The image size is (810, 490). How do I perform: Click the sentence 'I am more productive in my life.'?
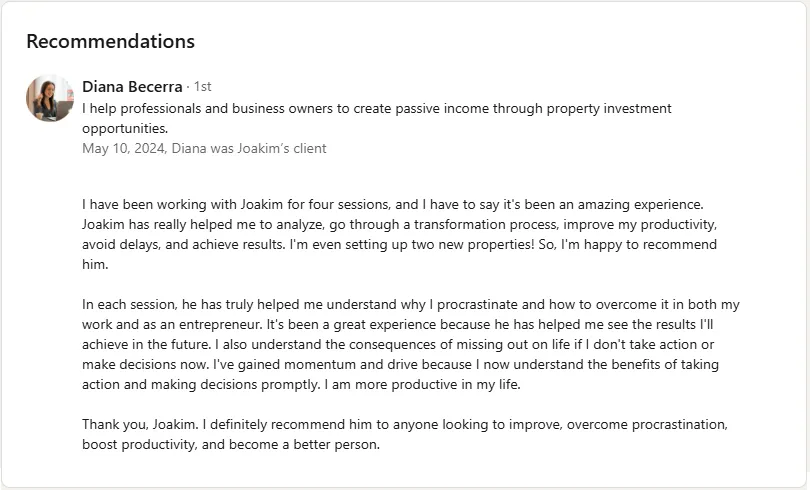click(423, 385)
